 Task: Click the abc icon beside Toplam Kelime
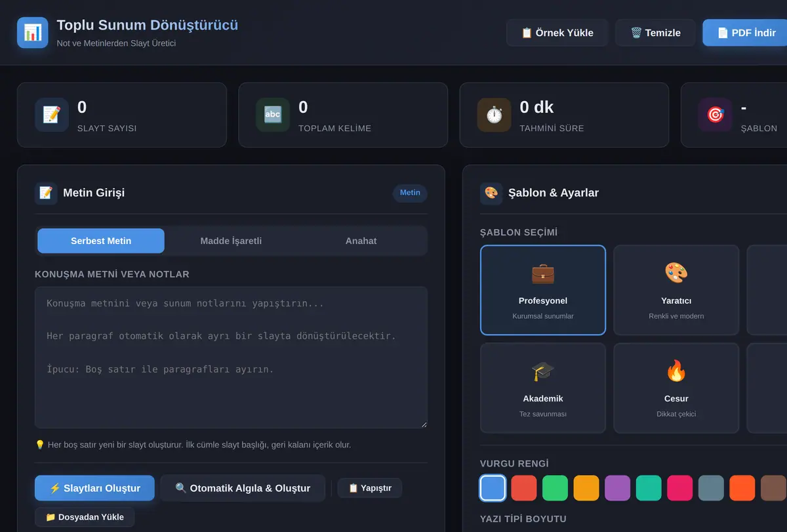(x=273, y=115)
